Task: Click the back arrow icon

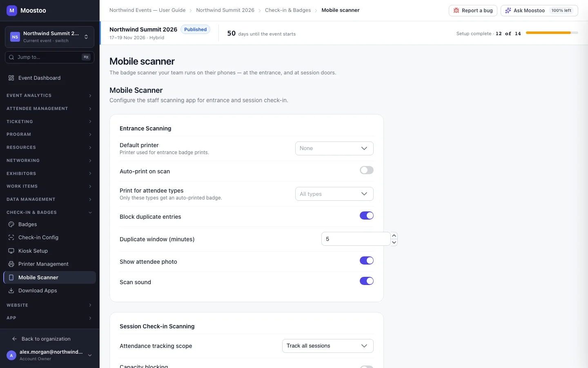Action: (x=14, y=339)
